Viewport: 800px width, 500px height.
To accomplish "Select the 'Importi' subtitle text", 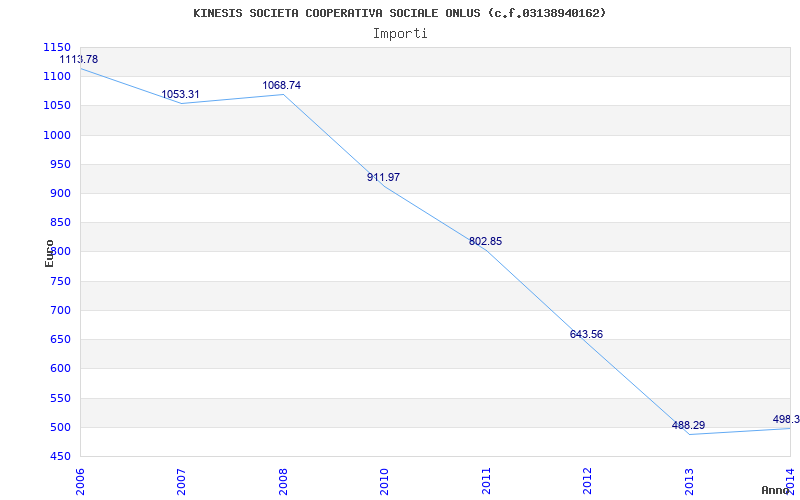I will pyautogui.click(x=400, y=34).
